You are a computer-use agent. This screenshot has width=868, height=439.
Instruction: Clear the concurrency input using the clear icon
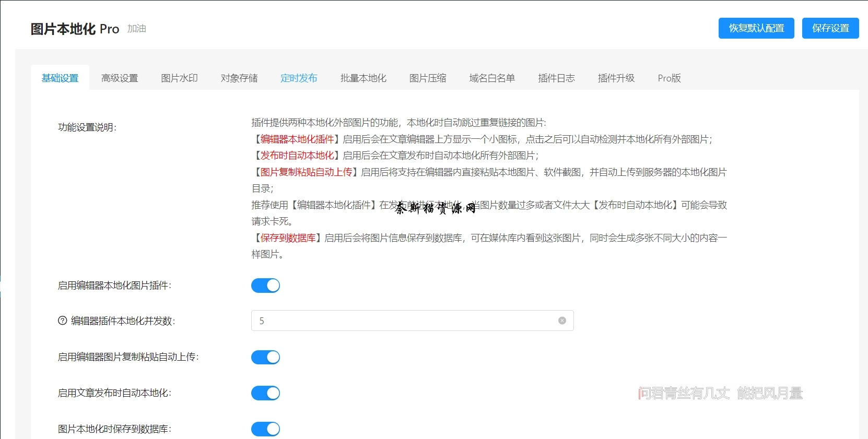(562, 321)
